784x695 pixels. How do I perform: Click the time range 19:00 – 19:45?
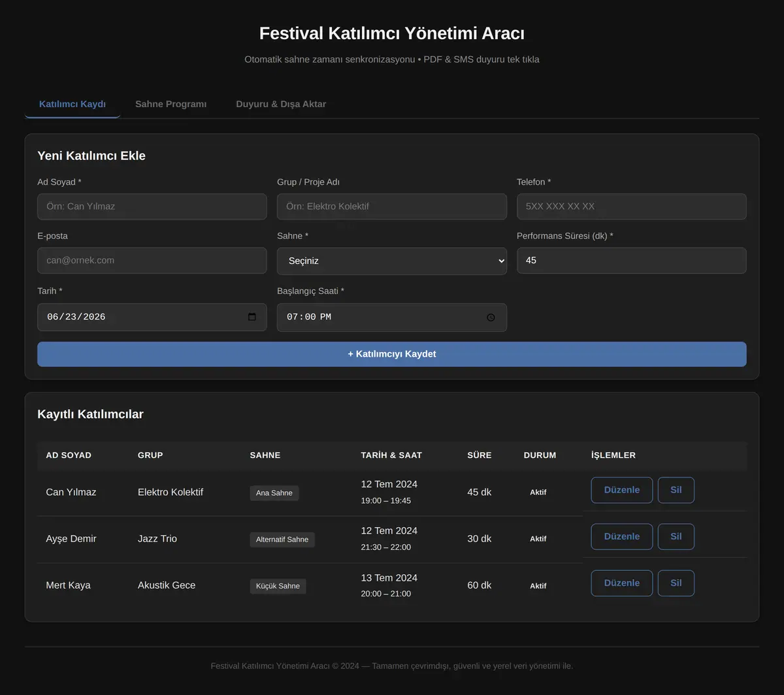click(x=386, y=501)
